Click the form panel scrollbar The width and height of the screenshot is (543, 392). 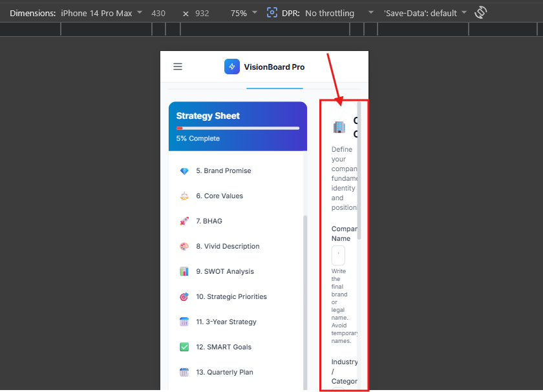[x=359, y=170]
